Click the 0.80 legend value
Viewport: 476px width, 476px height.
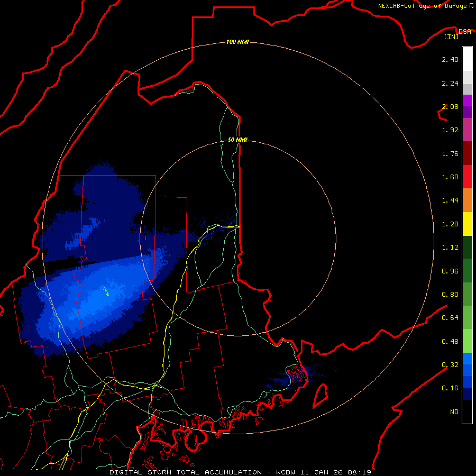point(450,295)
